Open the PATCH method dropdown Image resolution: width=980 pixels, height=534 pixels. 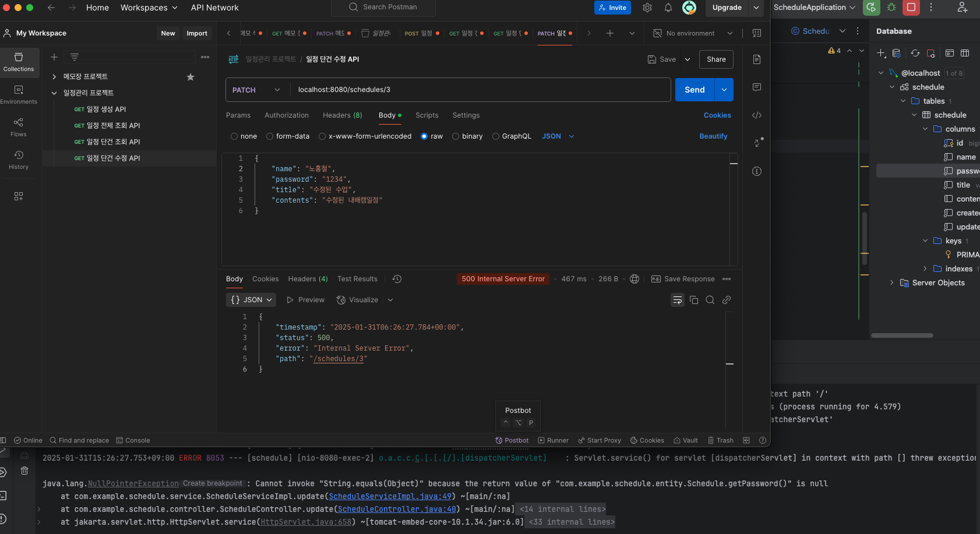(x=256, y=90)
